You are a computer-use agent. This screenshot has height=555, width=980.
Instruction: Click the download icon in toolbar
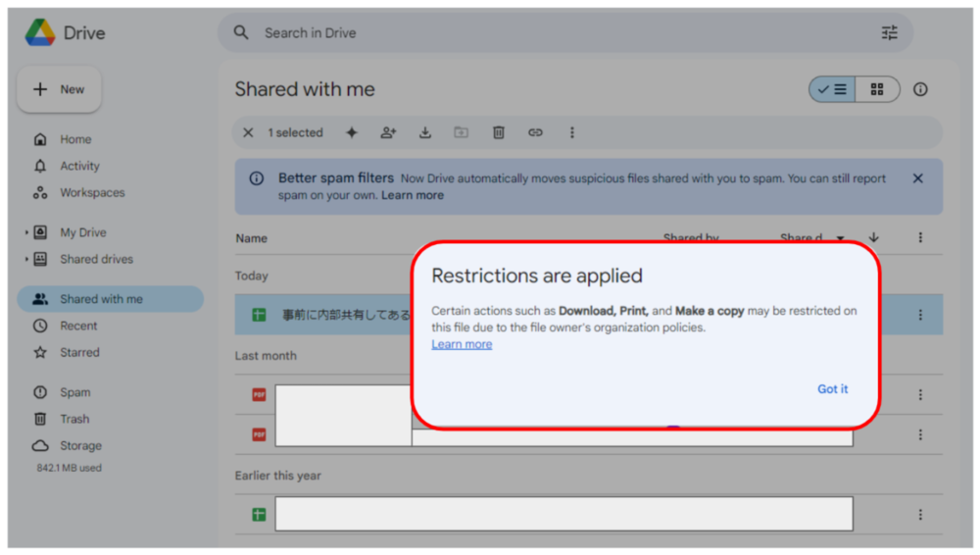coord(425,132)
